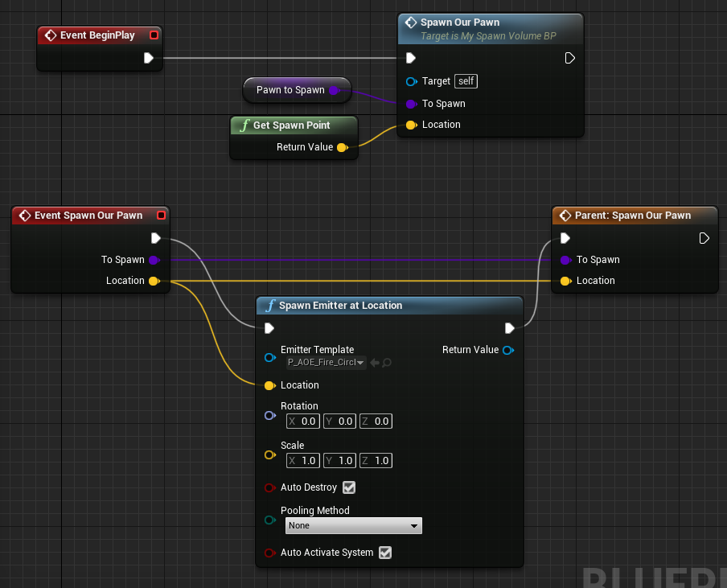Use selected asset arrow for Emitter Template

coord(375,363)
